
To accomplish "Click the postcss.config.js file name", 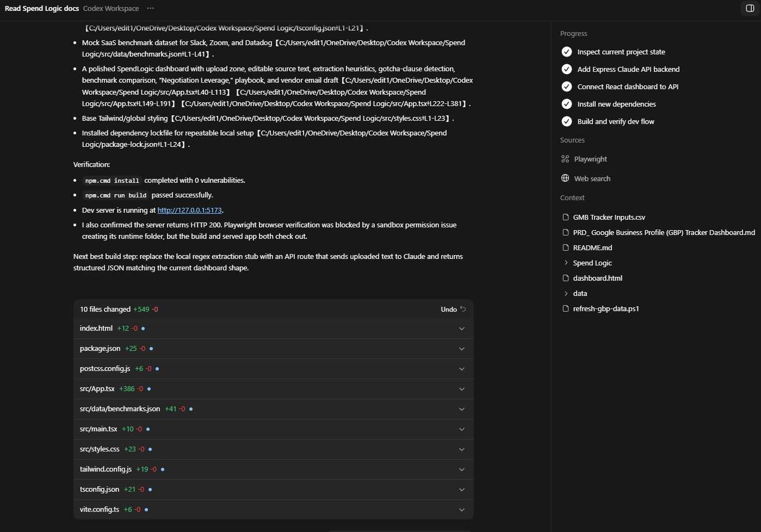I will tap(105, 369).
